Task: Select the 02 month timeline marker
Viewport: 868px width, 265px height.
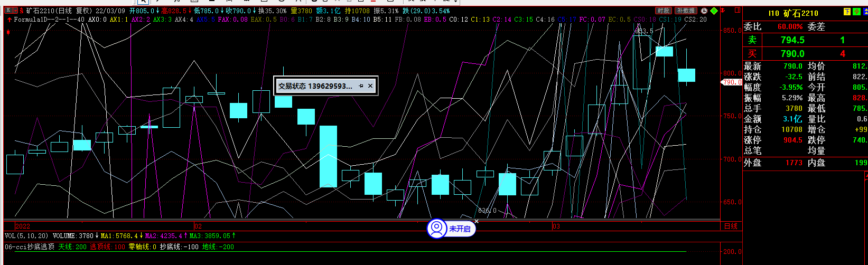Action: [198, 226]
